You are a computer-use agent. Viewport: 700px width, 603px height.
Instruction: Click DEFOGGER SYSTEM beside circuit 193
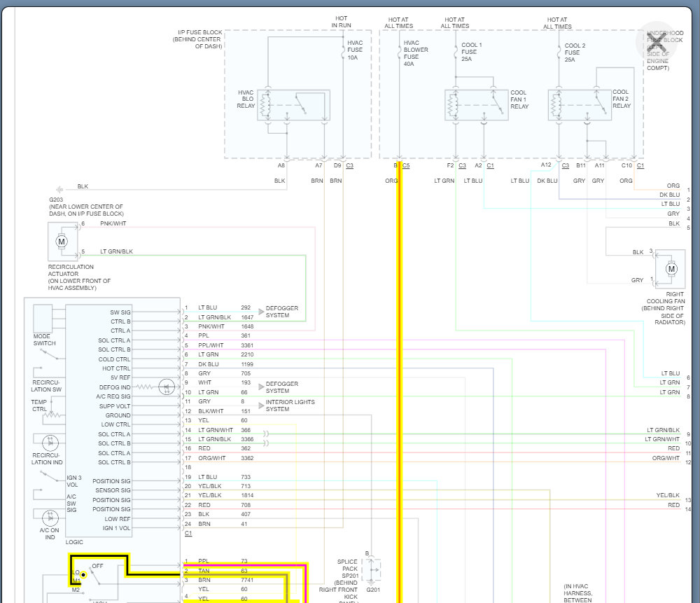coord(281,387)
